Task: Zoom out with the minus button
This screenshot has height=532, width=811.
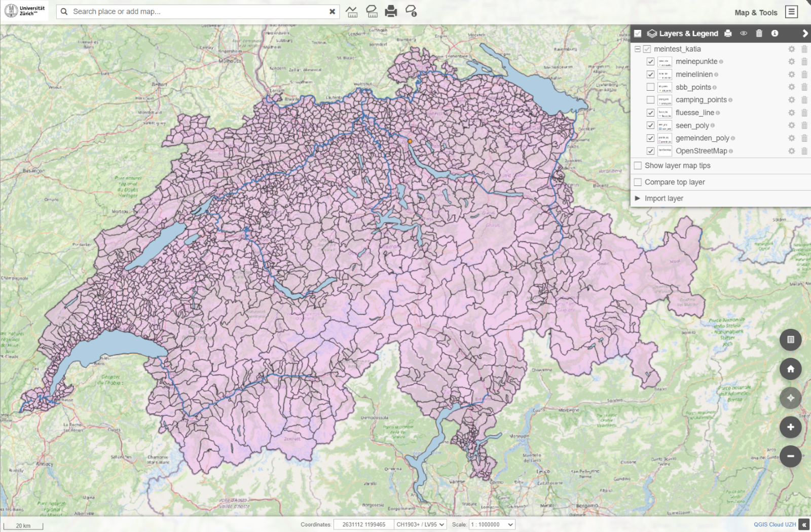Action: coord(790,456)
